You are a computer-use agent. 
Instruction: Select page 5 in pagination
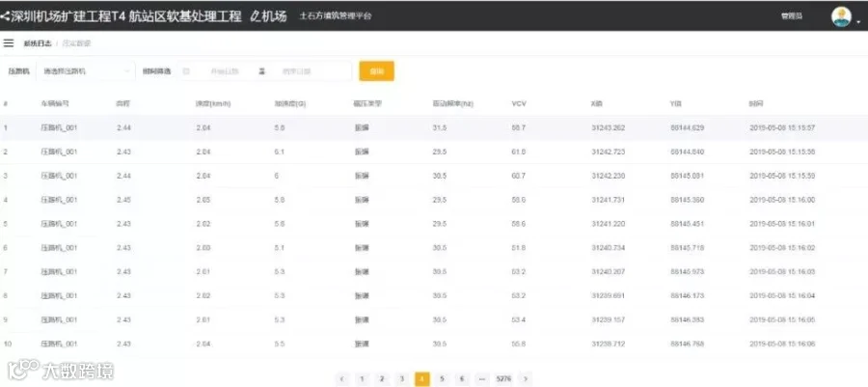(x=442, y=378)
